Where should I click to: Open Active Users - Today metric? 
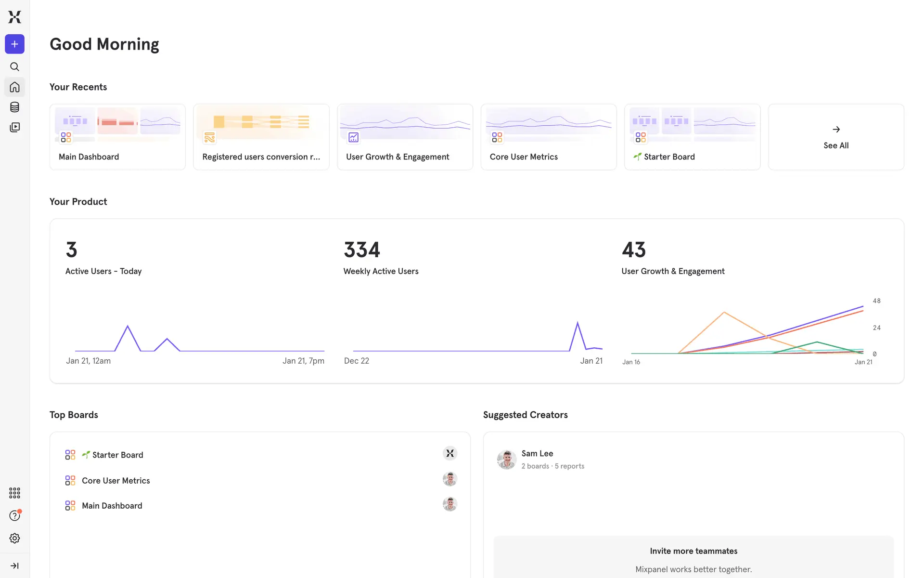click(103, 271)
